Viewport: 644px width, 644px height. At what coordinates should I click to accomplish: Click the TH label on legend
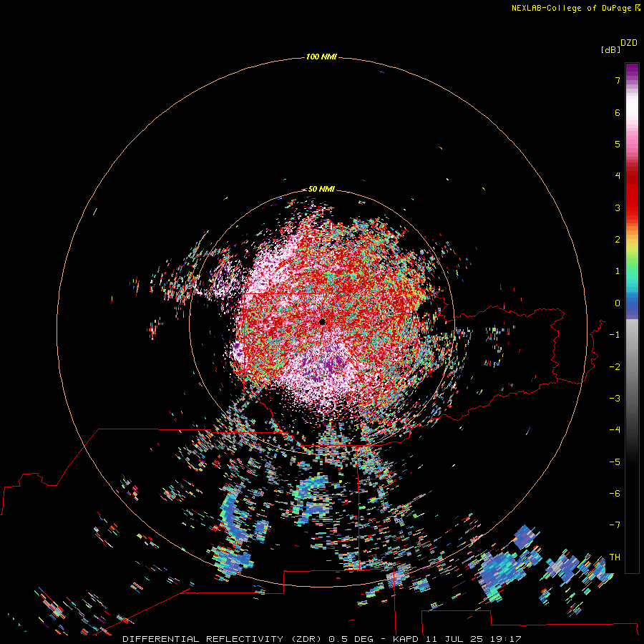[615, 557]
